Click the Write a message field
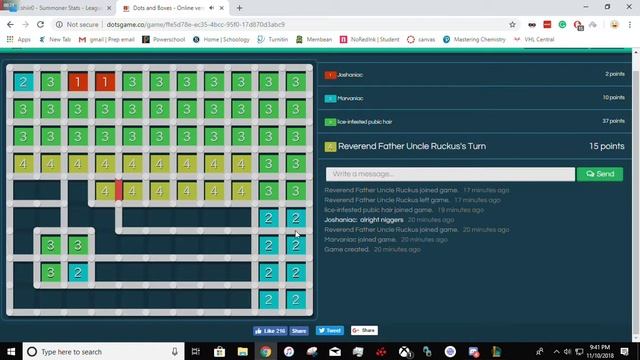Image resolution: width=640 pixels, height=360 pixels. click(450, 174)
